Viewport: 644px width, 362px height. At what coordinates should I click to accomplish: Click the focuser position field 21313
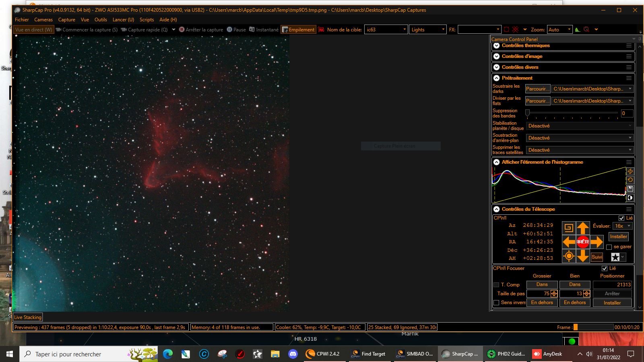612,284
